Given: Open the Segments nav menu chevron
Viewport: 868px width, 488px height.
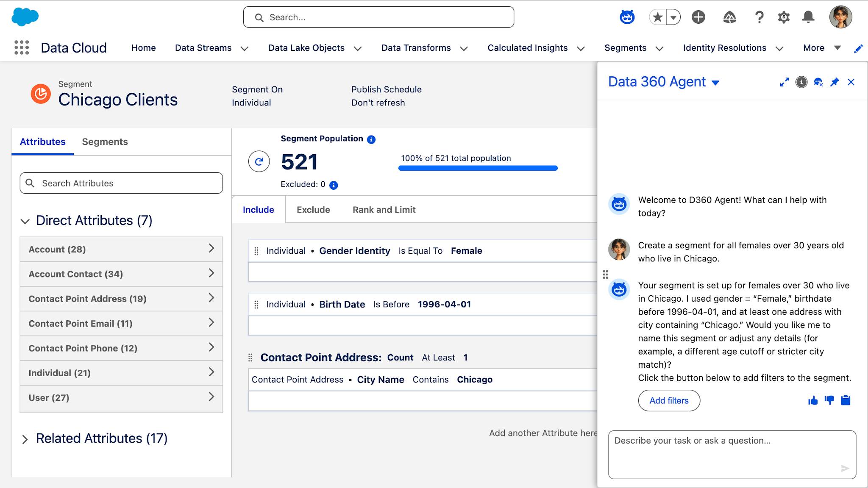Looking at the screenshot, I should tap(659, 49).
